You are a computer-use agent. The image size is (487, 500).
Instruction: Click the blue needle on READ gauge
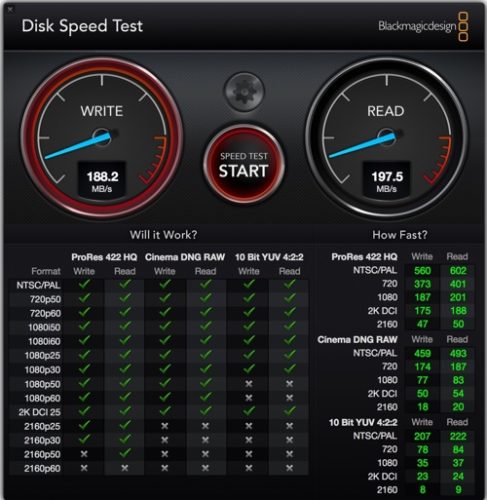coord(362,145)
